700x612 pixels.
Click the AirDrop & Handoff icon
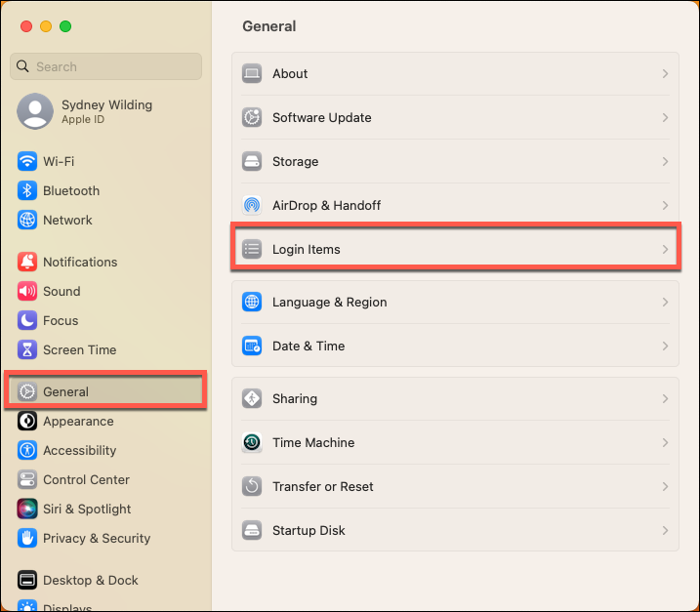tap(252, 205)
